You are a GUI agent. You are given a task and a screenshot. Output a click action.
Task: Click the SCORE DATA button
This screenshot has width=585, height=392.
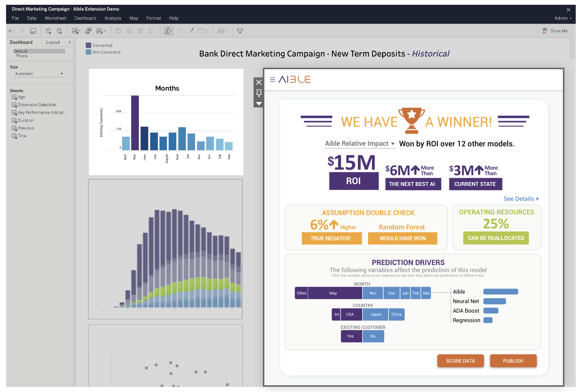click(x=460, y=361)
